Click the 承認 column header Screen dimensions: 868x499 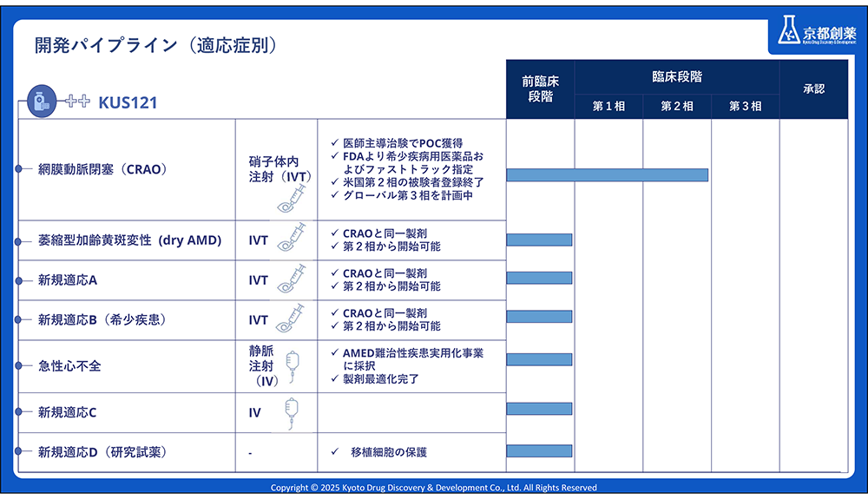tap(814, 89)
